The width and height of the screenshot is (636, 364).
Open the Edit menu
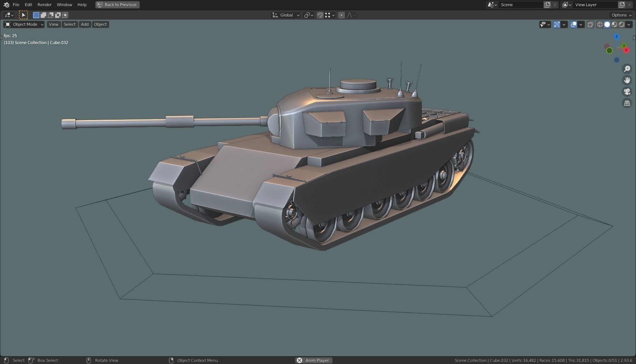[28, 5]
